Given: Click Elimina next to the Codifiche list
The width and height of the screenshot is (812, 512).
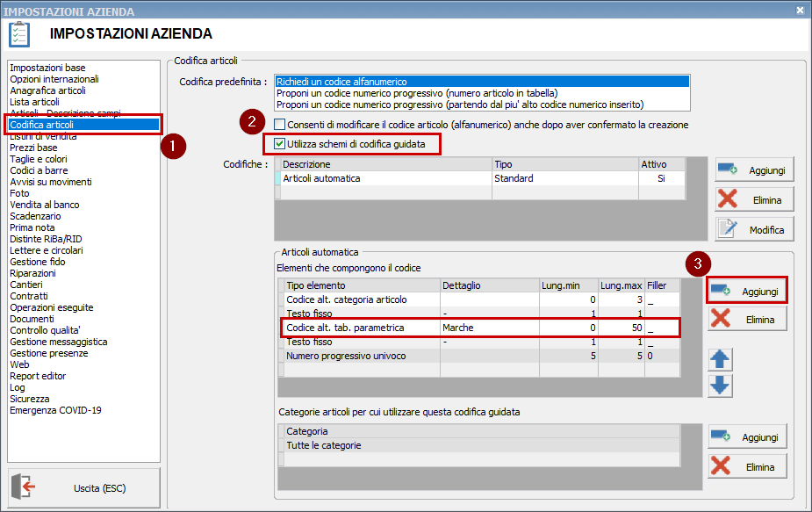Looking at the screenshot, I should coord(753,198).
